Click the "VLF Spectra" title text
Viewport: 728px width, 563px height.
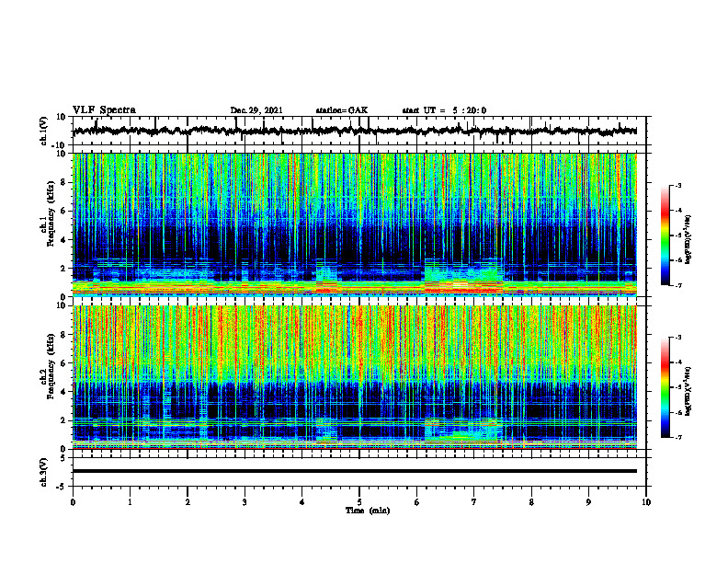[104, 110]
